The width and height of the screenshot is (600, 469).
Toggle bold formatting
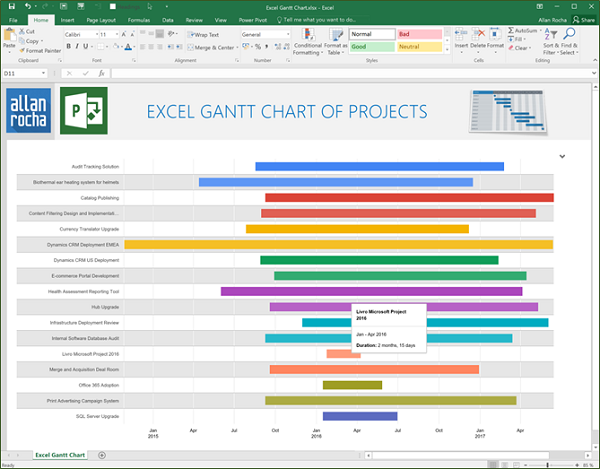coord(68,46)
